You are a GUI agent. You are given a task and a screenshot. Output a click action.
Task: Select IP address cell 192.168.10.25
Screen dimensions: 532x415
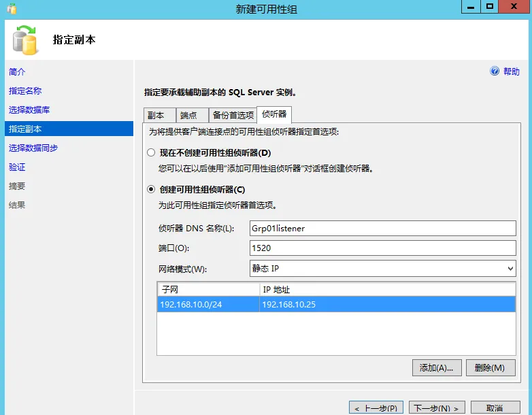388,304
